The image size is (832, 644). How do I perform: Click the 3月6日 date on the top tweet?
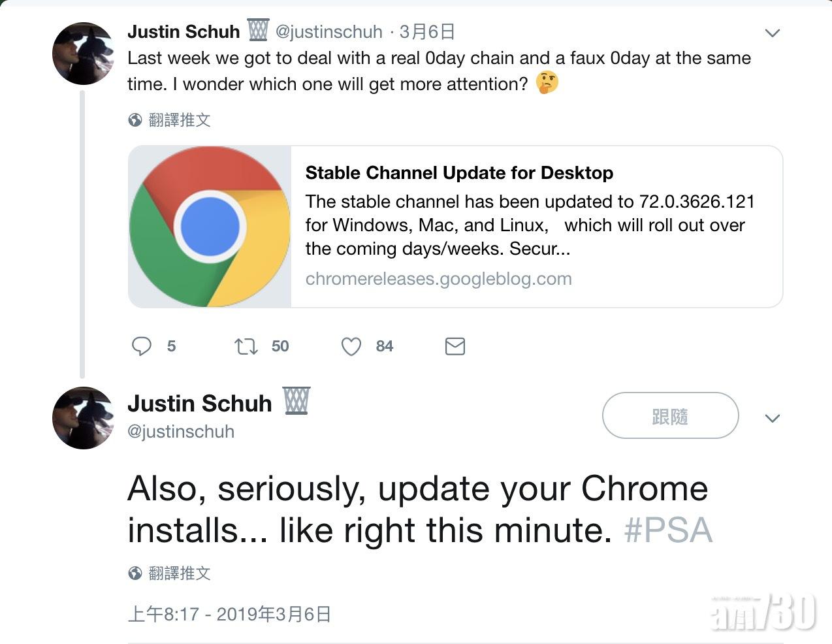click(x=428, y=31)
